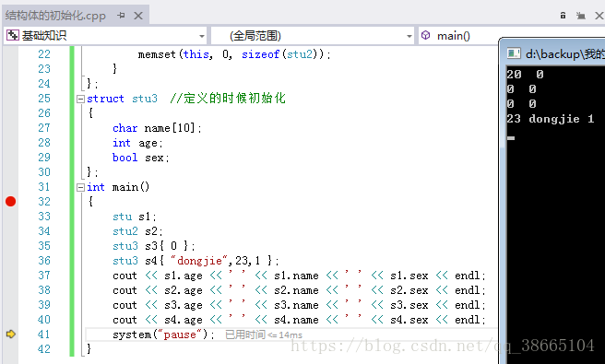Click on bool sex; declaration

[141, 158]
